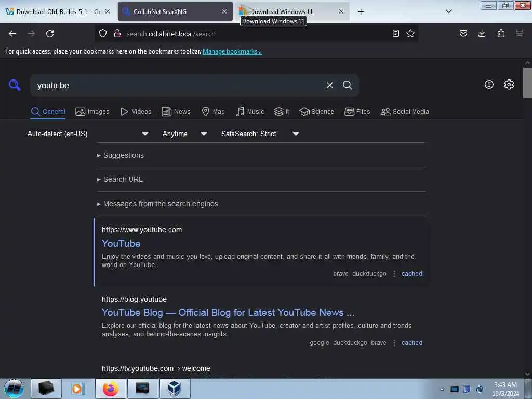Open more options for YouTube Blog result
The width and height of the screenshot is (532, 399).
click(394, 343)
